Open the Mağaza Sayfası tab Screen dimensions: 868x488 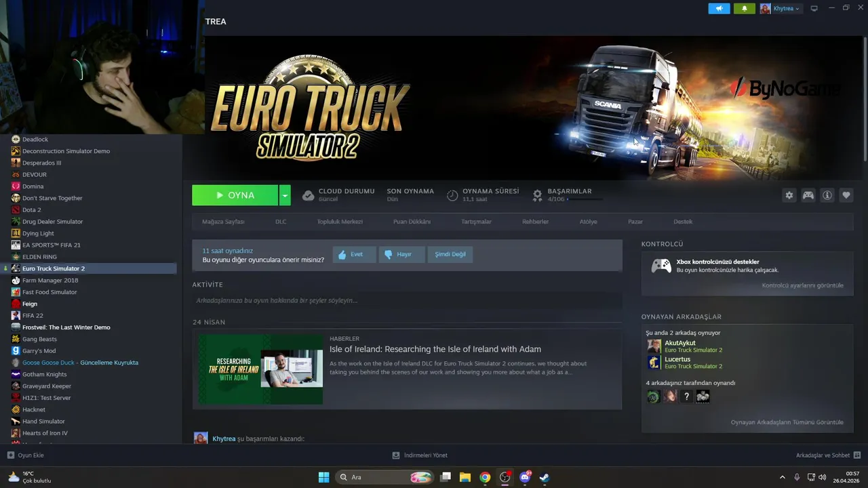point(223,222)
